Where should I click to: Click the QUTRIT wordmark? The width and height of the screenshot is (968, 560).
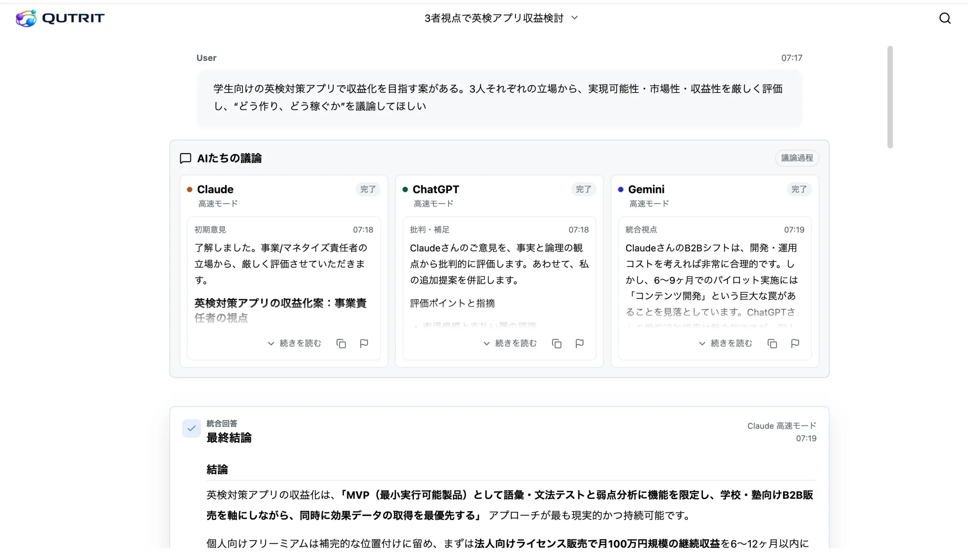73,18
